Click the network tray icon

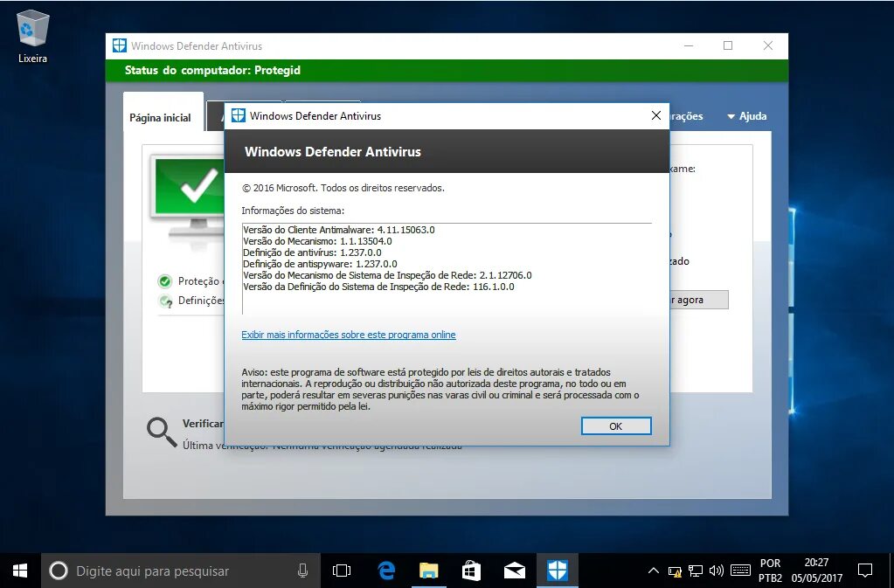pyautogui.click(x=696, y=571)
